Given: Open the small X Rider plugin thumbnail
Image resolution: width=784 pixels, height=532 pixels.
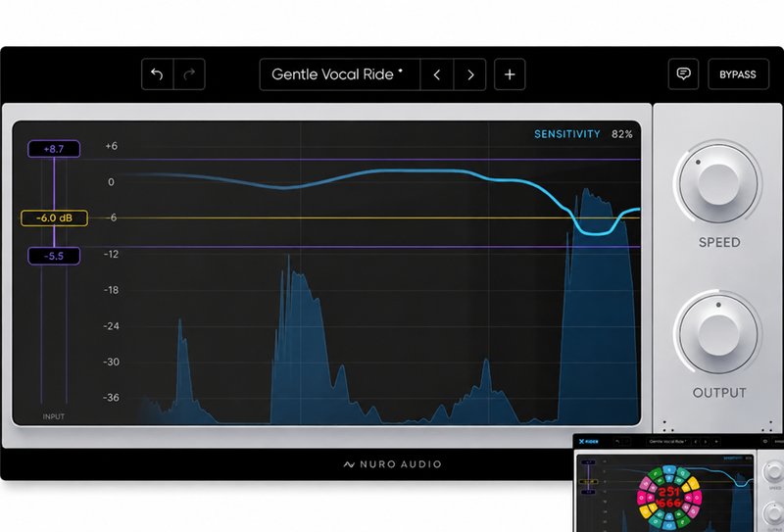Looking at the screenshot, I should [x=678, y=483].
